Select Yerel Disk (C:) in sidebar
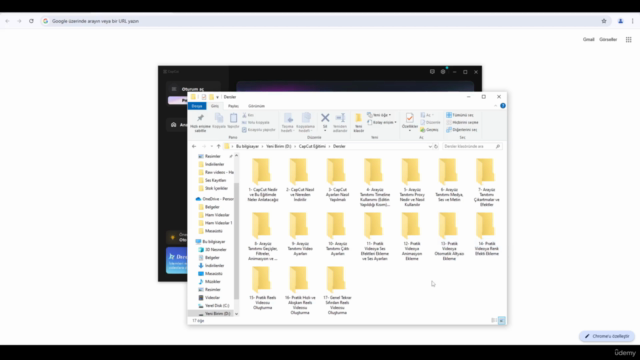Image resolution: width=640 pixels, height=360 pixels. [x=214, y=306]
